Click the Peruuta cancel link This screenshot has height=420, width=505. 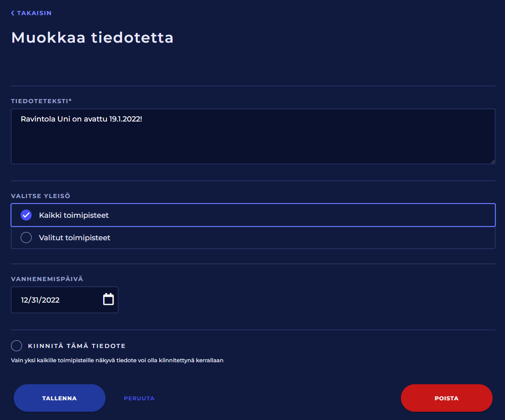coord(139,398)
